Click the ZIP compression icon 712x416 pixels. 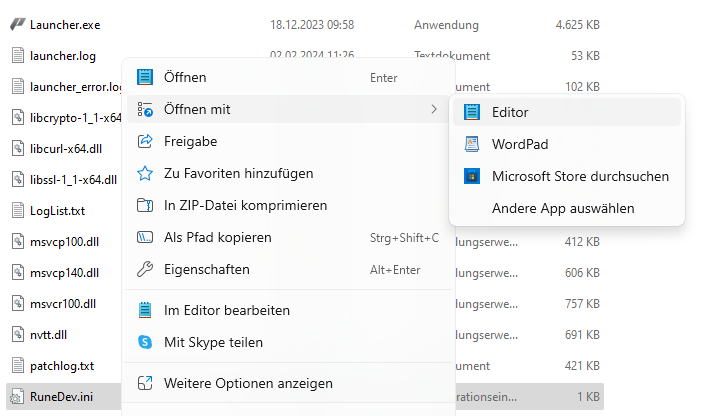145,206
